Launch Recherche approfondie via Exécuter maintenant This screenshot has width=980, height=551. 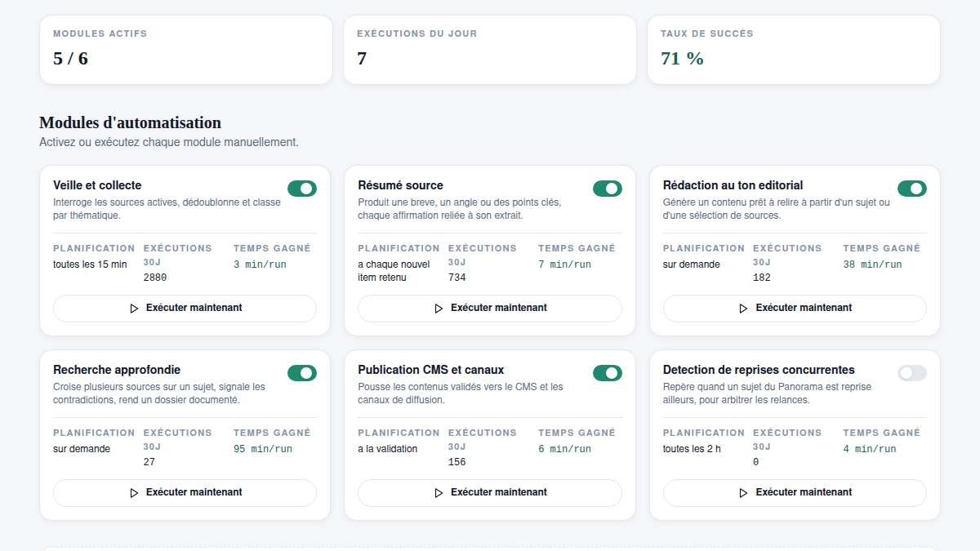(185, 493)
